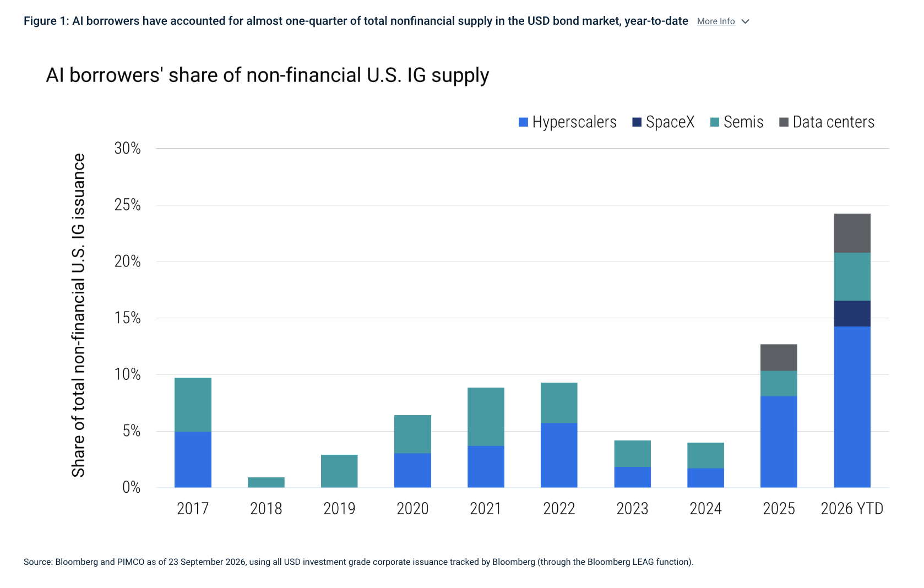Image resolution: width=924 pixels, height=588 pixels.
Task: Click the 2017 Semis bar segment
Action: click(193, 405)
